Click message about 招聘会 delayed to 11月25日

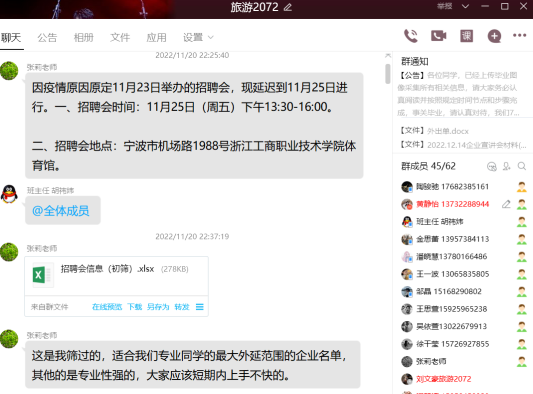click(x=194, y=126)
